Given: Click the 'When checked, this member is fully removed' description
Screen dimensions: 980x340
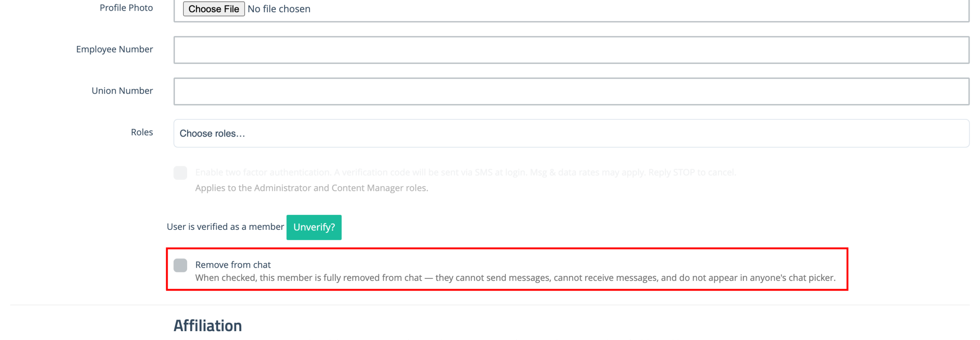Looking at the screenshot, I should [x=515, y=278].
